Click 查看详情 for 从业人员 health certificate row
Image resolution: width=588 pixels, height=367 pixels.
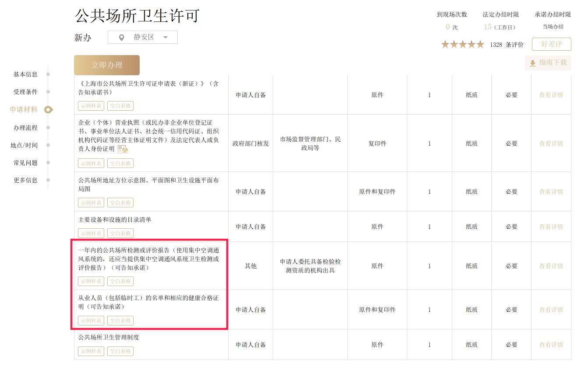point(551,310)
